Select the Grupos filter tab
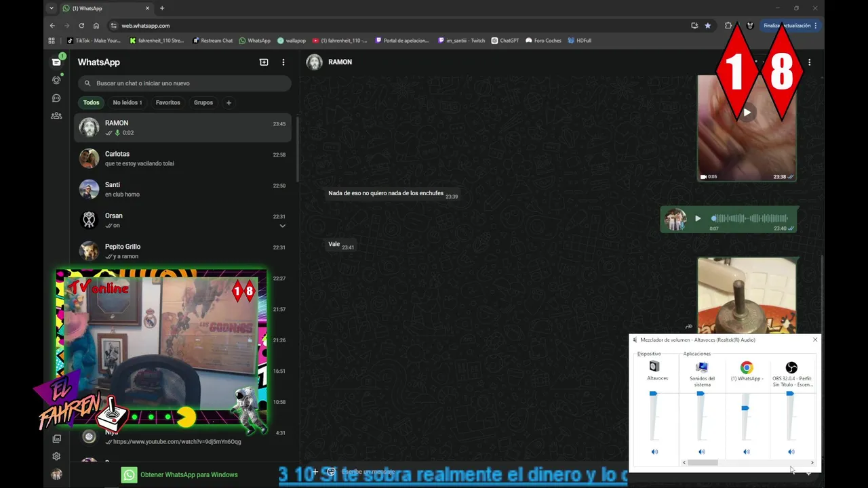The height and width of the screenshot is (488, 868). pos(203,102)
